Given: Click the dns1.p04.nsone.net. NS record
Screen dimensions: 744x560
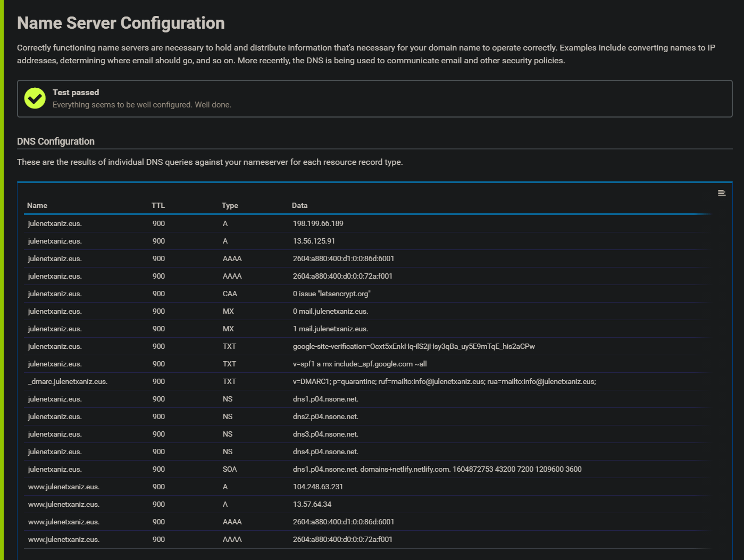Looking at the screenshot, I should tap(325, 399).
